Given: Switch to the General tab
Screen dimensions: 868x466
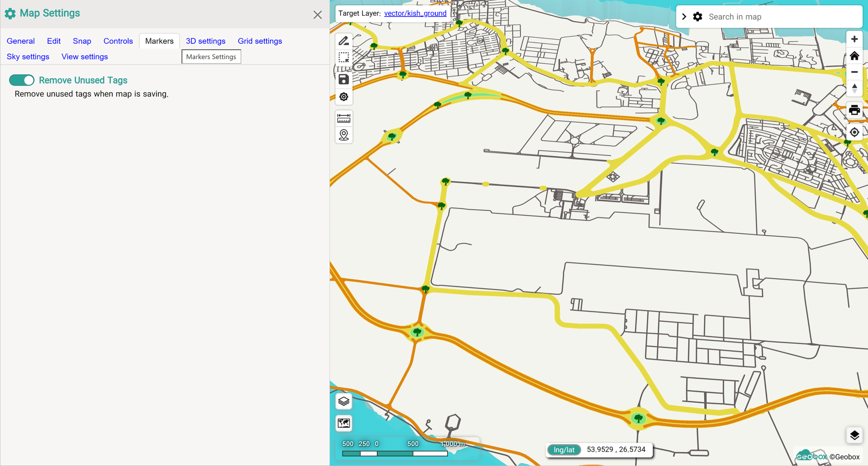Looking at the screenshot, I should pyautogui.click(x=21, y=41).
